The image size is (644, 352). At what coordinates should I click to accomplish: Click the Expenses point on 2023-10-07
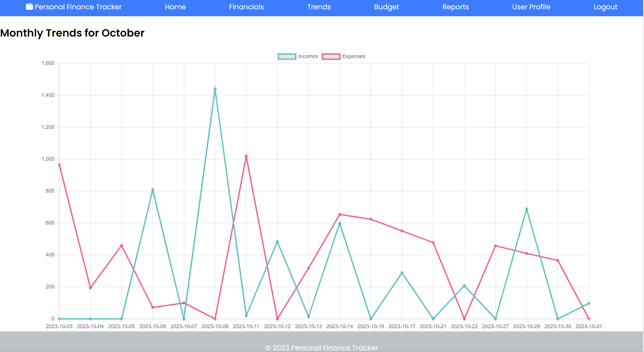(x=184, y=303)
